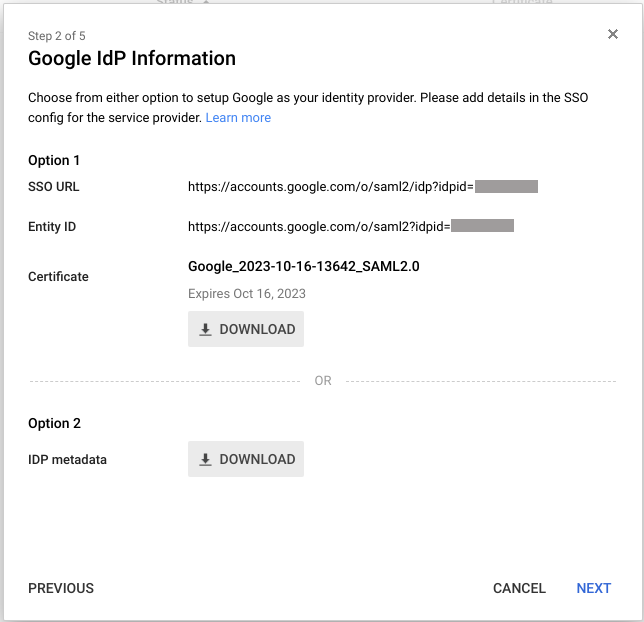Image resolution: width=644 pixels, height=622 pixels.
Task: Download the Google SAML2.0 certificate
Action: pos(246,329)
